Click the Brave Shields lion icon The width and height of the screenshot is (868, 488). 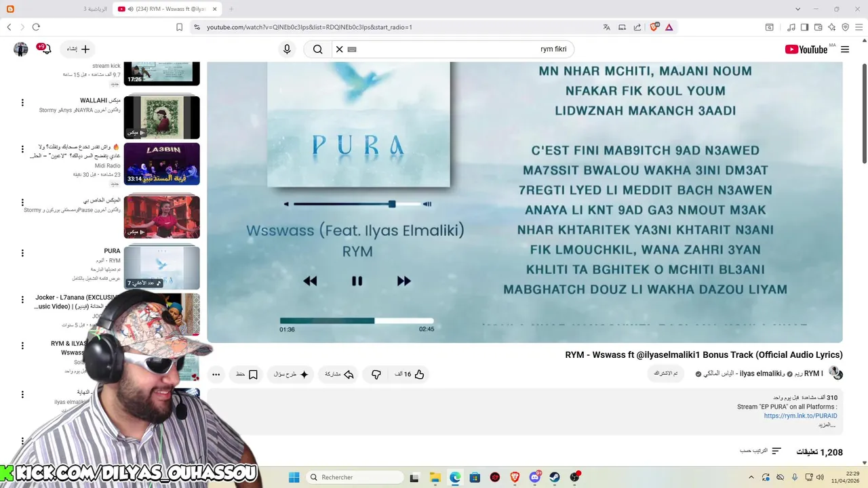click(654, 27)
